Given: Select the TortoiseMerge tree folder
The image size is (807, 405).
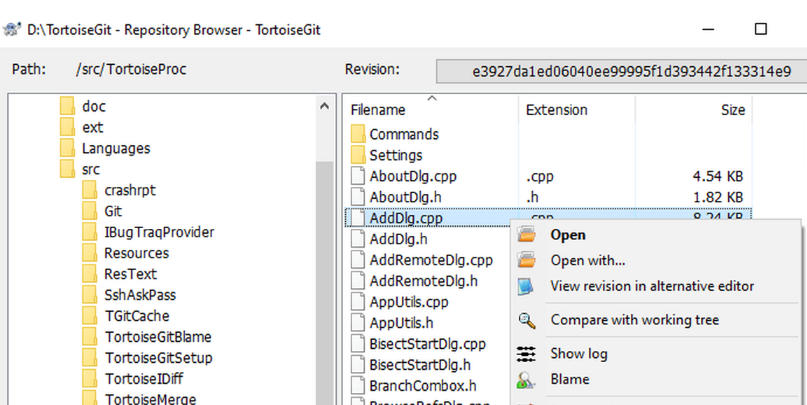Looking at the screenshot, I should point(150,399).
